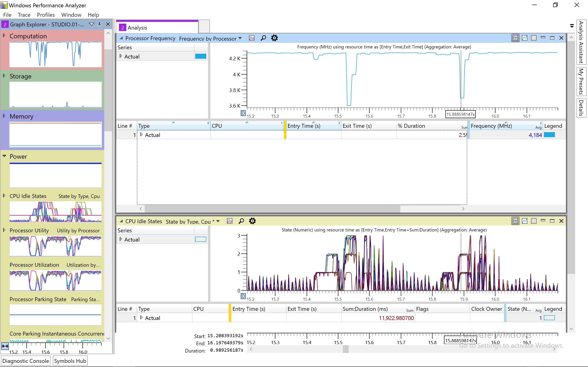Image resolution: width=588 pixels, height=367 pixels.
Task: Click the CPU Idle States graph scroll icon
Action: (x=243, y=296)
